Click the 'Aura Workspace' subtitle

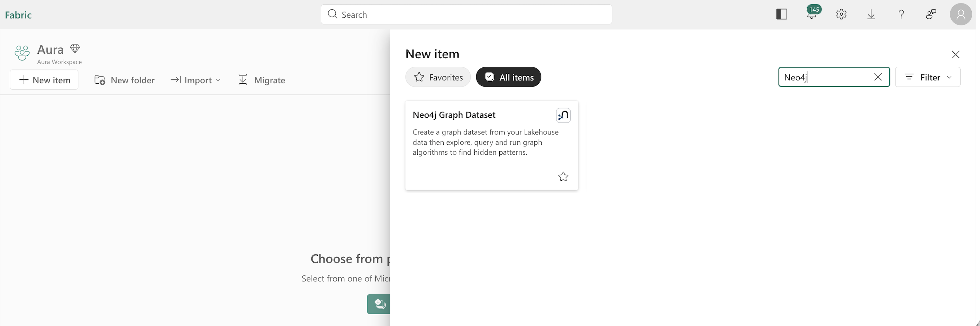click(x=60, y=62)
